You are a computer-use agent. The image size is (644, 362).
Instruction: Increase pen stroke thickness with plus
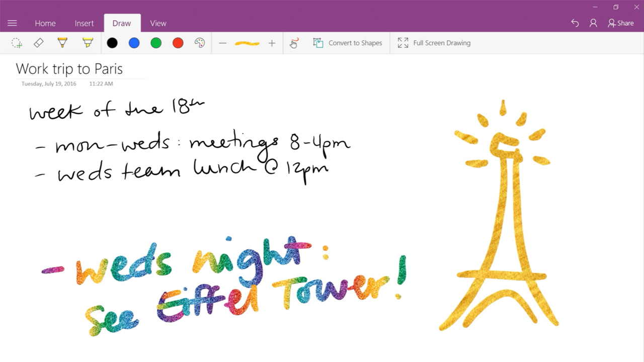click(x=272, y=43)
